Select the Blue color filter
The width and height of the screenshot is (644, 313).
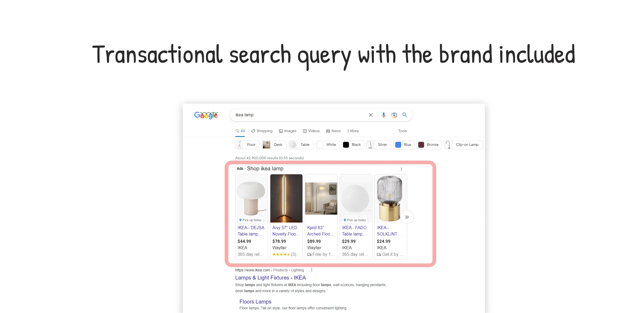[x=404, y=145]
